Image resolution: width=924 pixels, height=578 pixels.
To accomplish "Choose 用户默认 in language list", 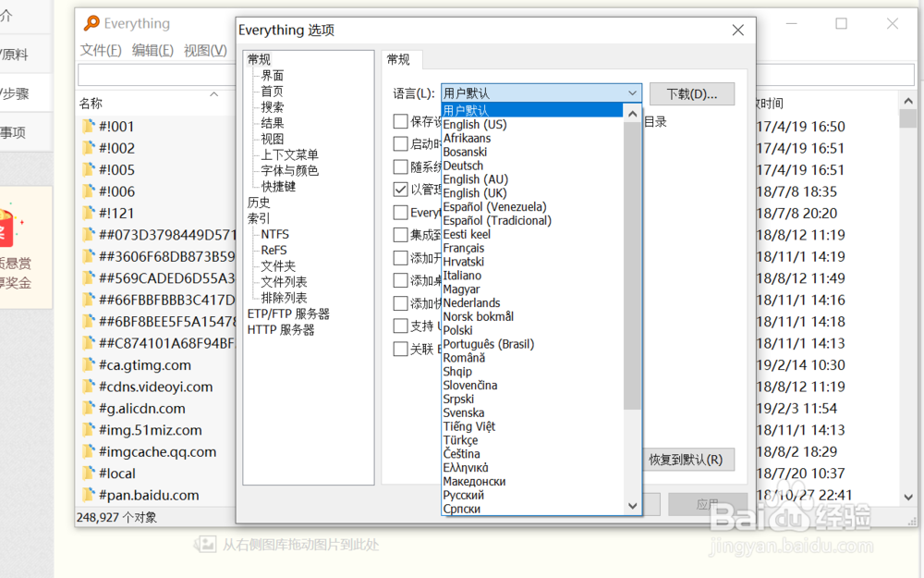I will coord(532,110).
